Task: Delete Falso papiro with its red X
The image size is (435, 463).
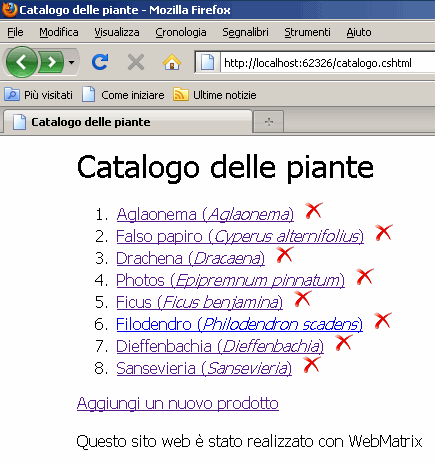Action: click(384, 233)
